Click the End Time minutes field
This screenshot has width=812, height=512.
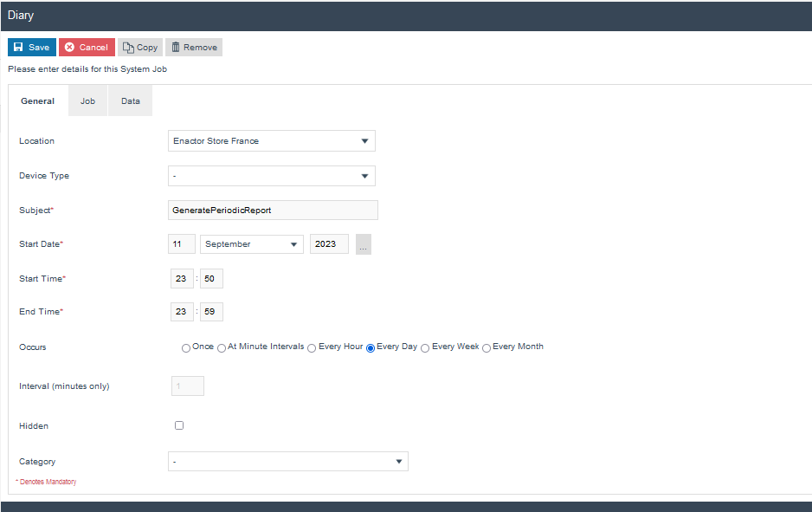(211, 312)
